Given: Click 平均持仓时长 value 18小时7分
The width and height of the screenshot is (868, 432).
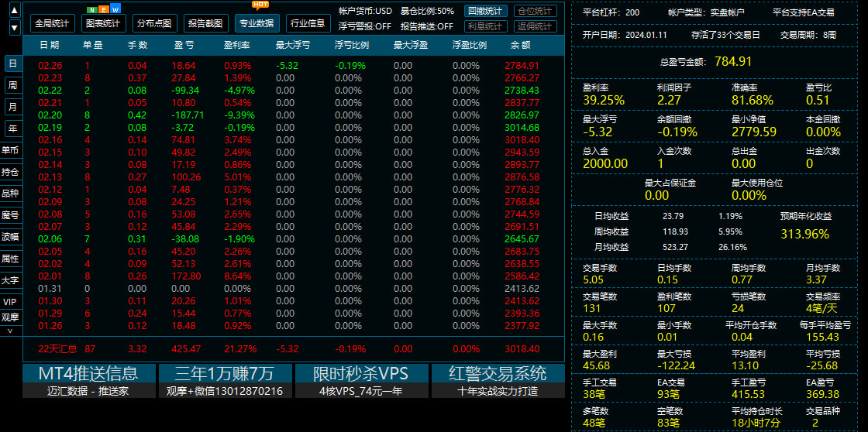Looking at the screenshot, I should point(756,423).
